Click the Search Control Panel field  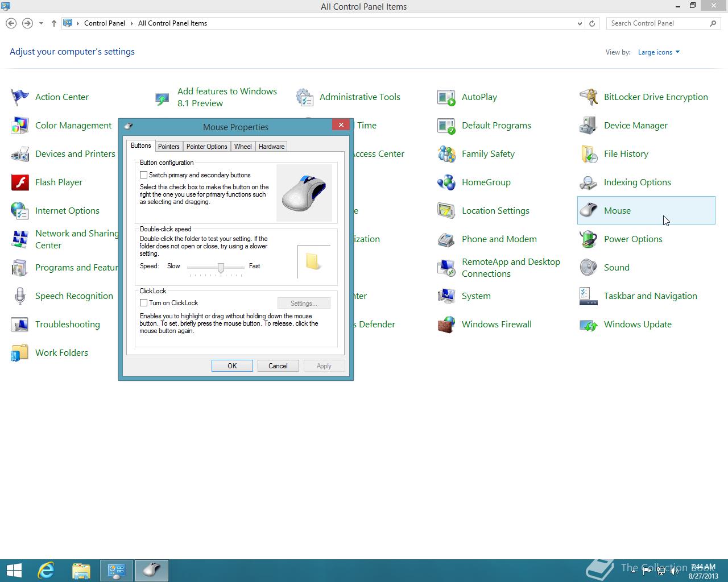click(663, 23)
